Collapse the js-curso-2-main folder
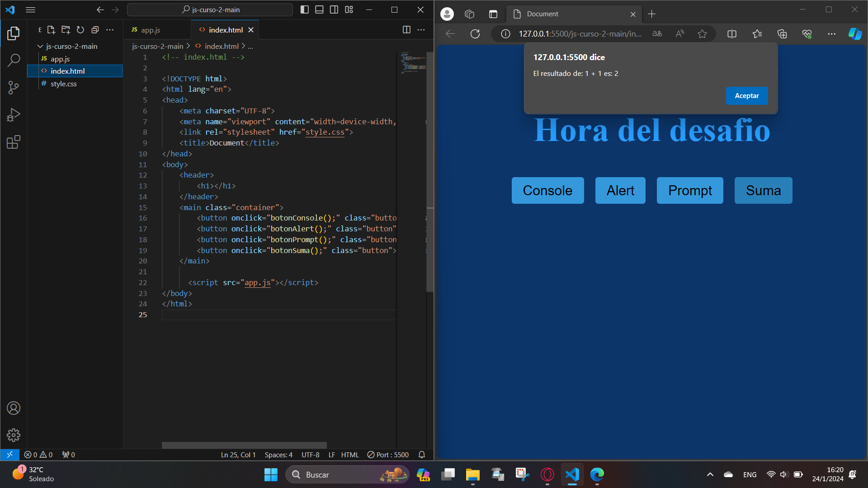Screen dimensions: 868x488 75,46
